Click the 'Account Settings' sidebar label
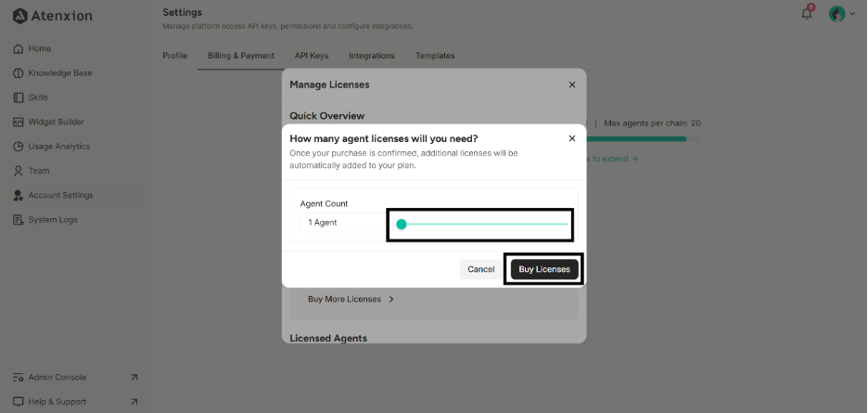Image resolution: width=868 pixels, height=413 pixels. point(61,195)
